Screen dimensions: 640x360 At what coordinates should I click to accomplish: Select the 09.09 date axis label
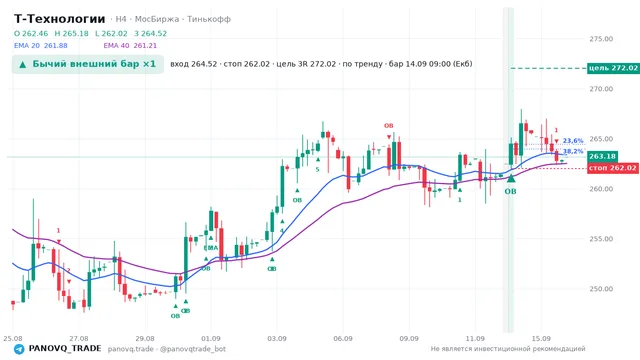[x=409, y=338]
